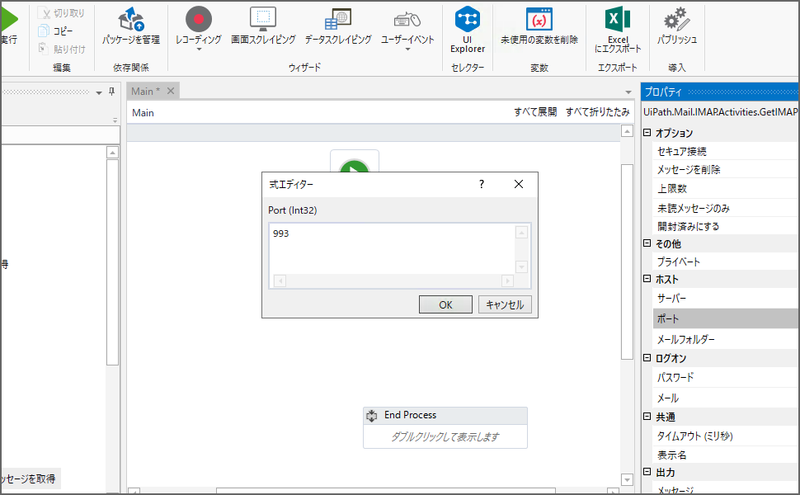
Task: Collapse the その他 property group
Action: (647, 243)
